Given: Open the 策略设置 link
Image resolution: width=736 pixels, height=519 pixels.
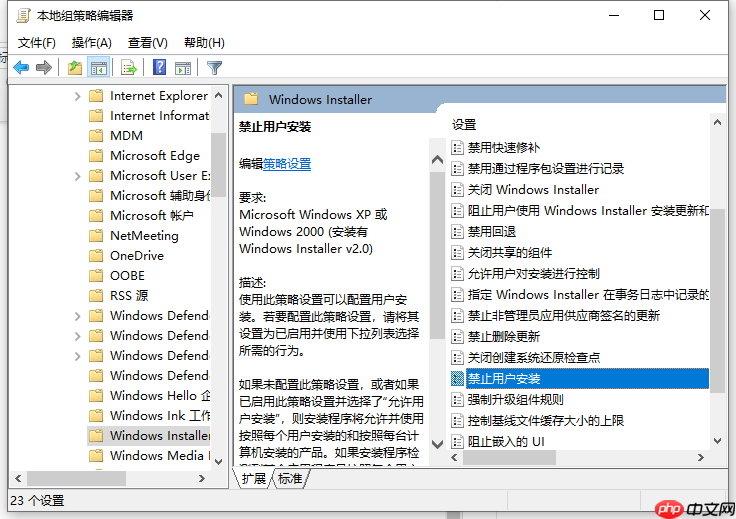Looking at the screenshot, I should (287, 164).
